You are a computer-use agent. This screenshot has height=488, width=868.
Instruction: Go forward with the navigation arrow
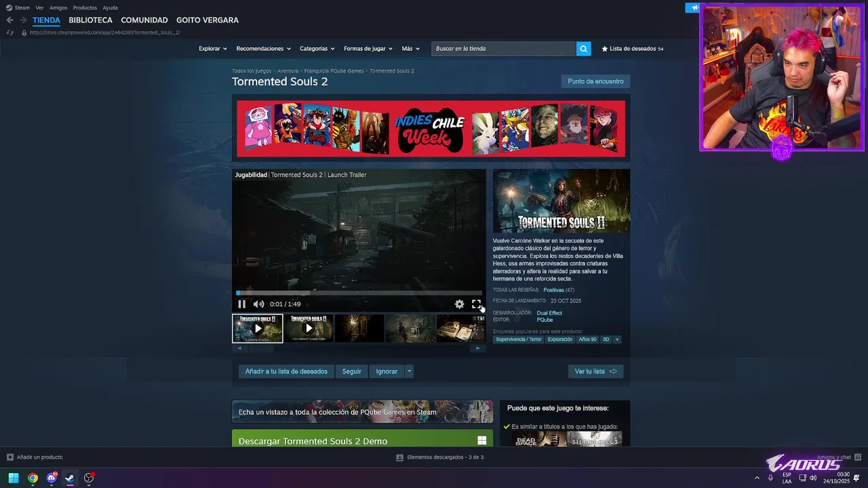[23, 20]
